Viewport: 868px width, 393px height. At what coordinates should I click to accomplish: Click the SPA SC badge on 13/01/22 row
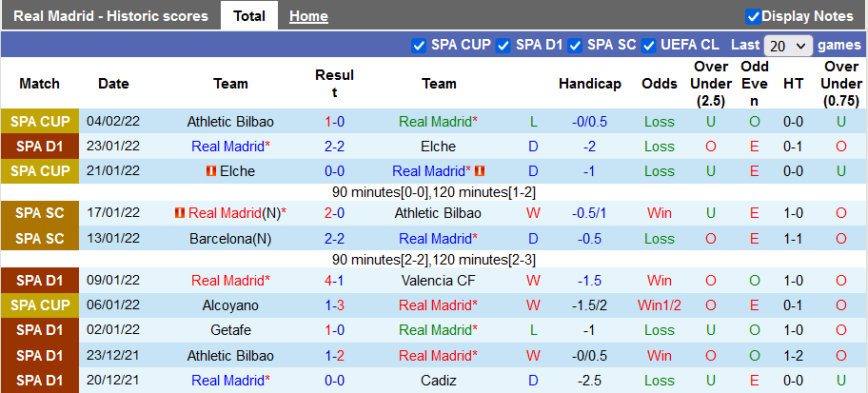(x=40, y=238)
